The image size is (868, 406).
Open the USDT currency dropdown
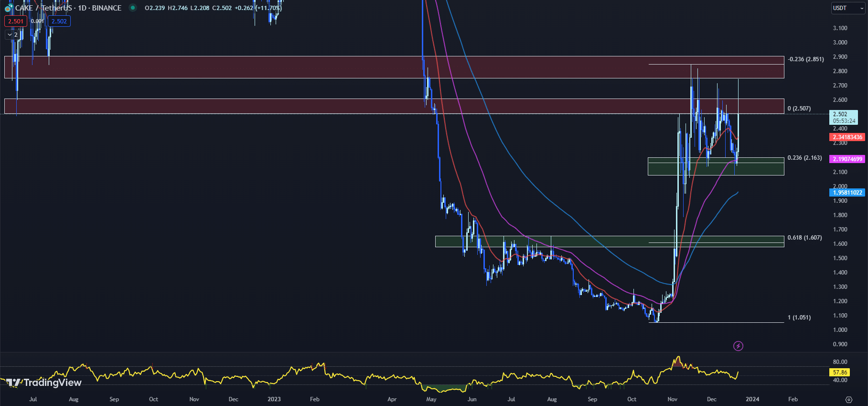(x=848, y=8)
